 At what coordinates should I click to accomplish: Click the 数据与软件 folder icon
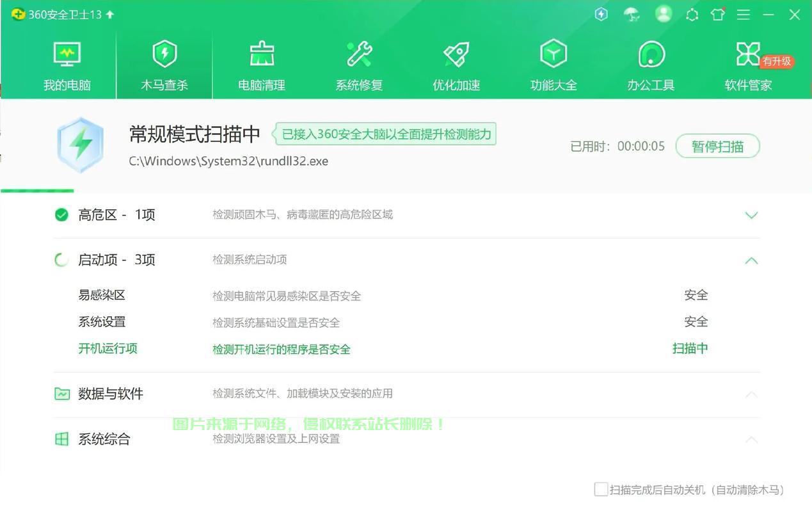click(x=61, y=394)
